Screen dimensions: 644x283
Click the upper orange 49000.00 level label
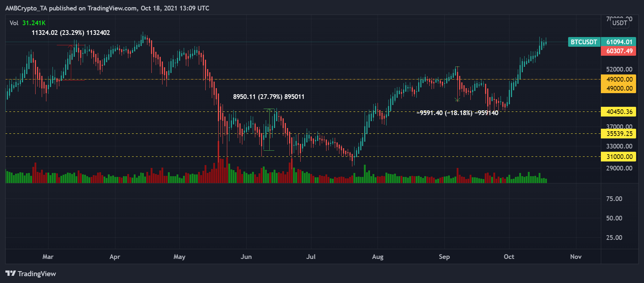point(619,79)
